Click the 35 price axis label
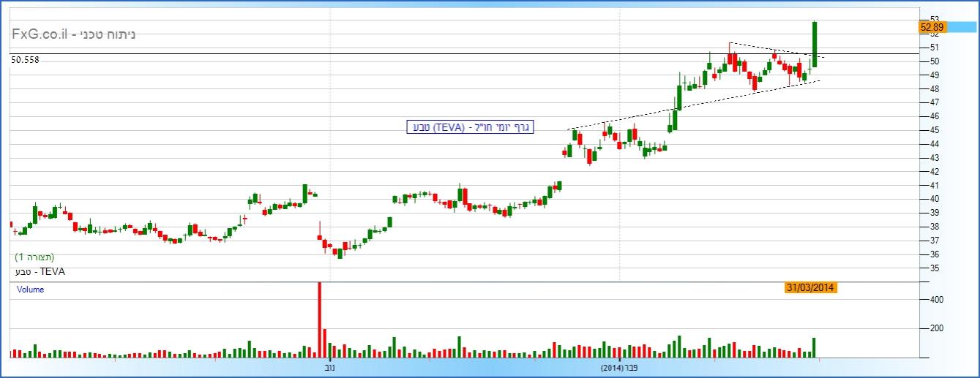Screen dimensions: 980x378 (934, 268)
